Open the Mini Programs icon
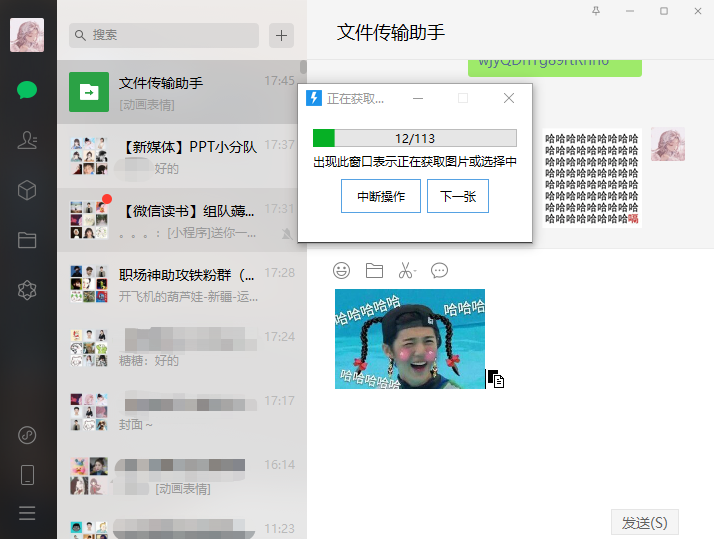This screenshot has width=714, height=539. (27, 435)
